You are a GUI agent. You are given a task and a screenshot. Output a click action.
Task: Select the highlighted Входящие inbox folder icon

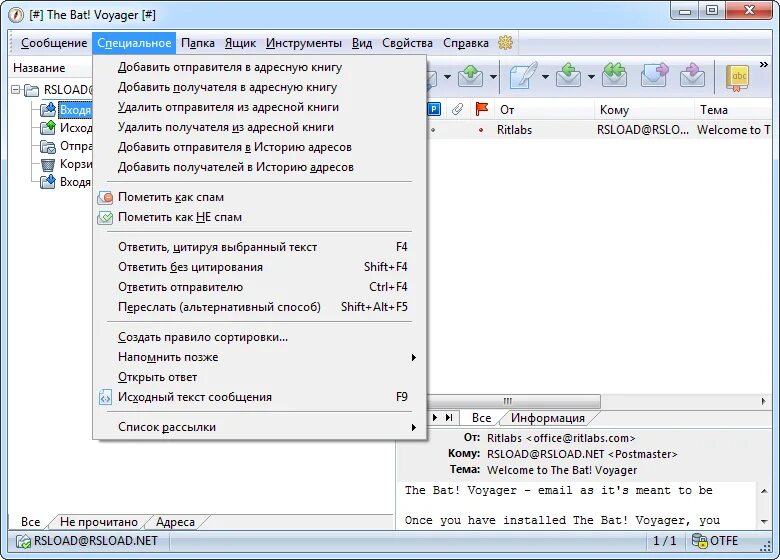tap(48, 109)
